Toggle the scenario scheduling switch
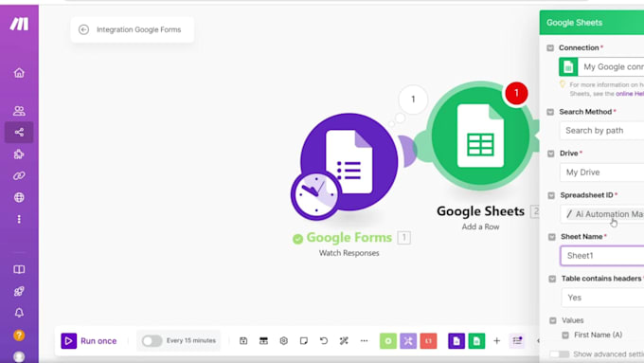This screenshot has width=644, height=363. pos(152,341)
